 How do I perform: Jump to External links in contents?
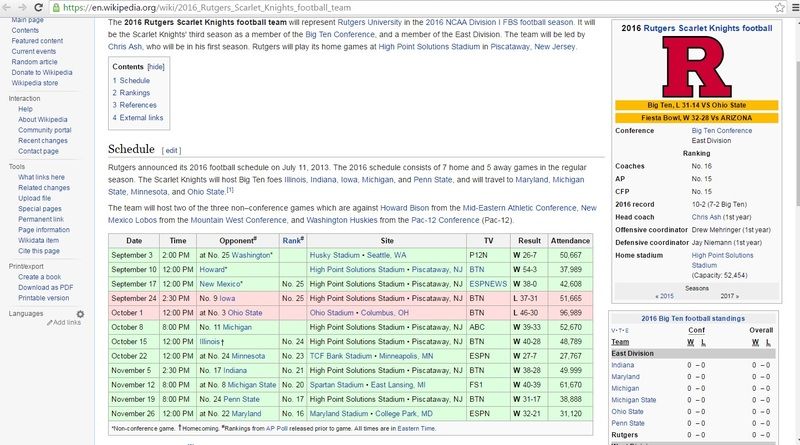click(138, 118)
